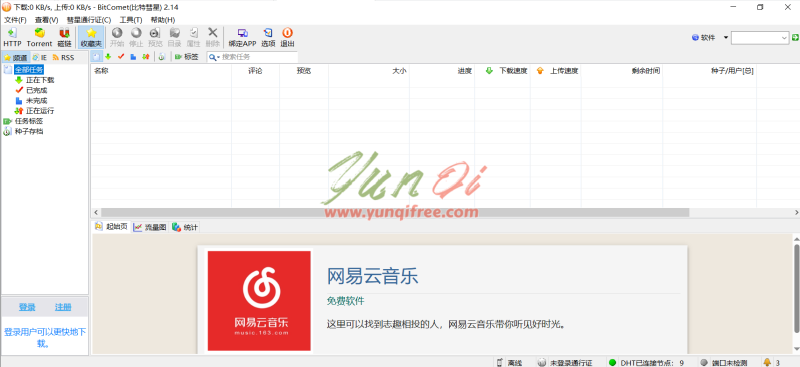Switch to the IE sidebar tab
Screen dimensions: 800x367
tap(40, 58)
